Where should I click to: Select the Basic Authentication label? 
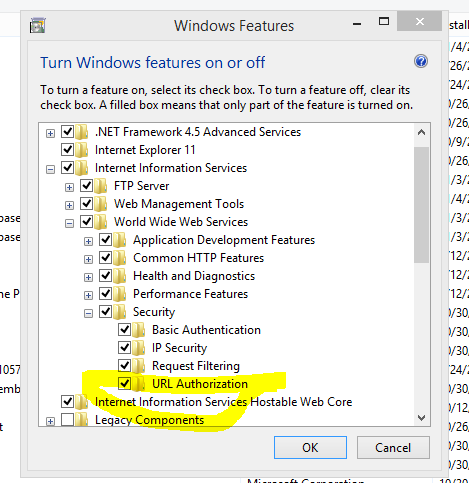[206, 330]
